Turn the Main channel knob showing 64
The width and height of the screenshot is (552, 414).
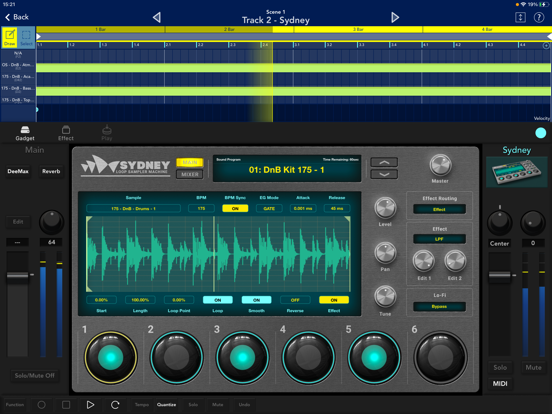pyautogui.click(x=52, y=222)
